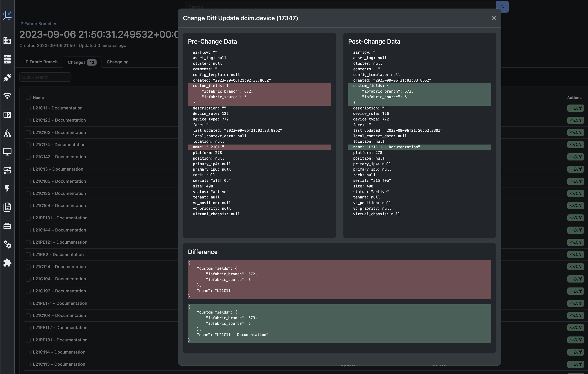
Task: Click the NetBox logo icon in sidebar
Action: pos(7,16)
